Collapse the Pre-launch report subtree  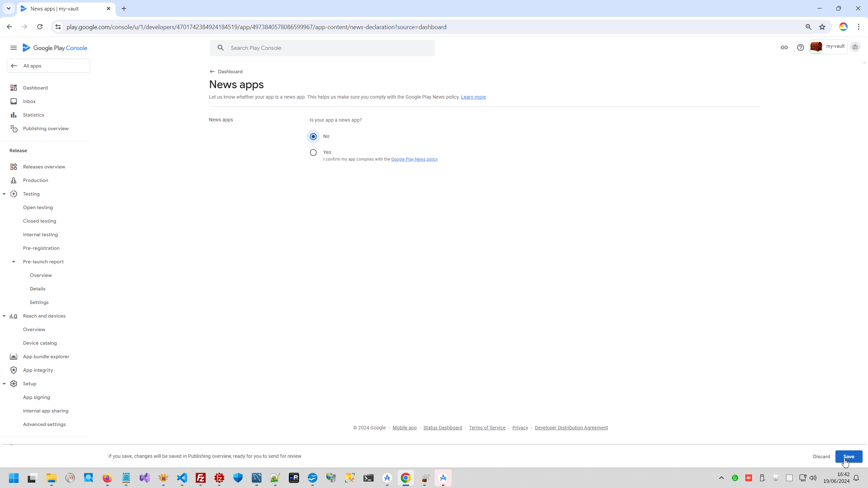coord(14,262)
